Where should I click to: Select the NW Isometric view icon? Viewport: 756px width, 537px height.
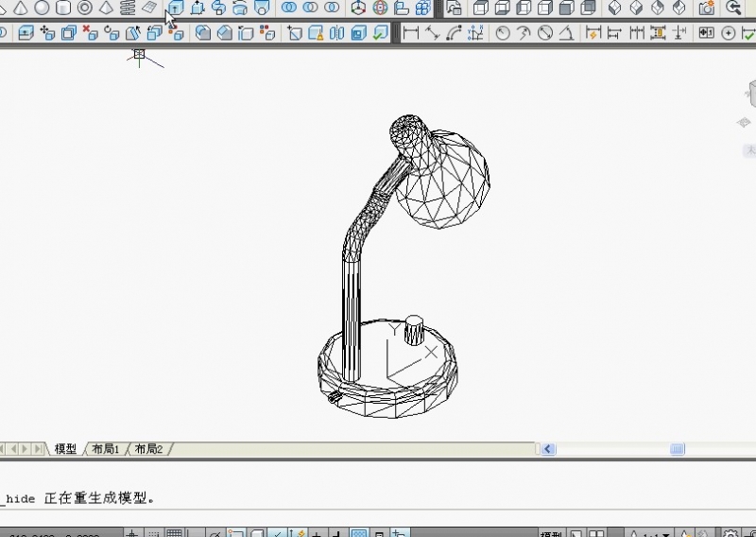click(679, 8)
